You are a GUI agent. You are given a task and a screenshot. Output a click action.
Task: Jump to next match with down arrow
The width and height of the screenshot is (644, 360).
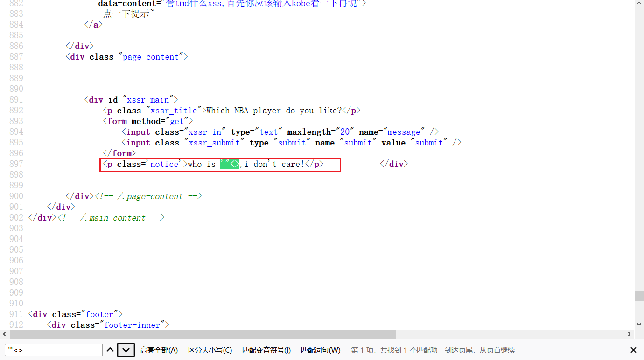pyautogui.click(x=126, y=350)
